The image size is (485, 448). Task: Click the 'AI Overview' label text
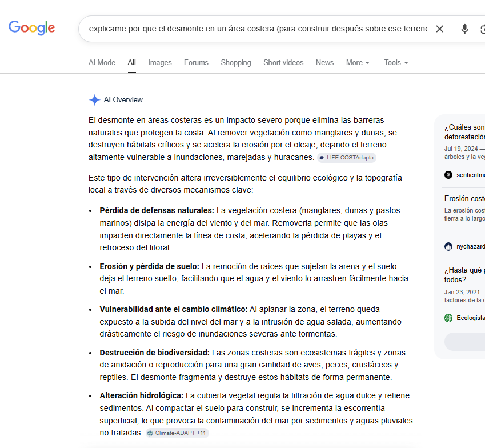[x=123, y=100]
